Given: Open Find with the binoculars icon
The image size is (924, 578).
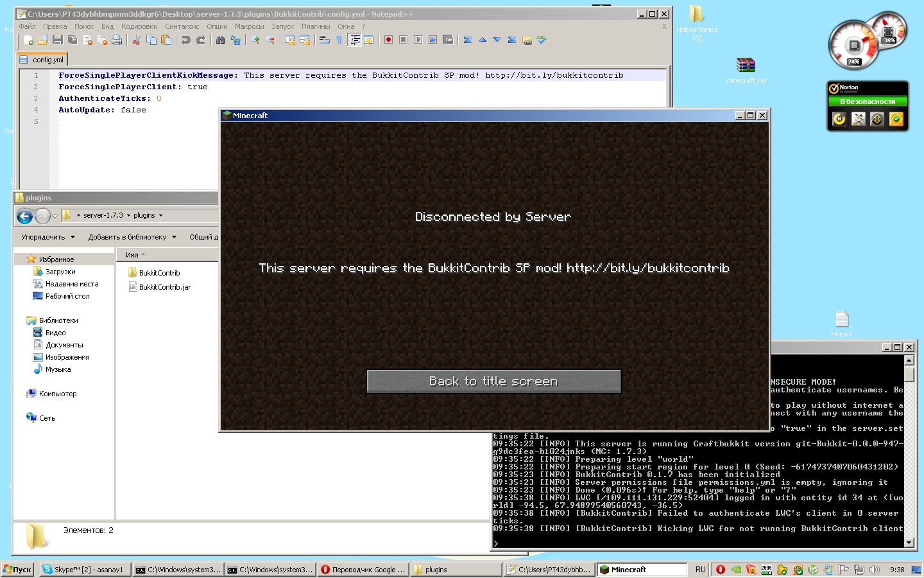Looking at the screenshot, I should pyautogui.click(x=221, y=40).
